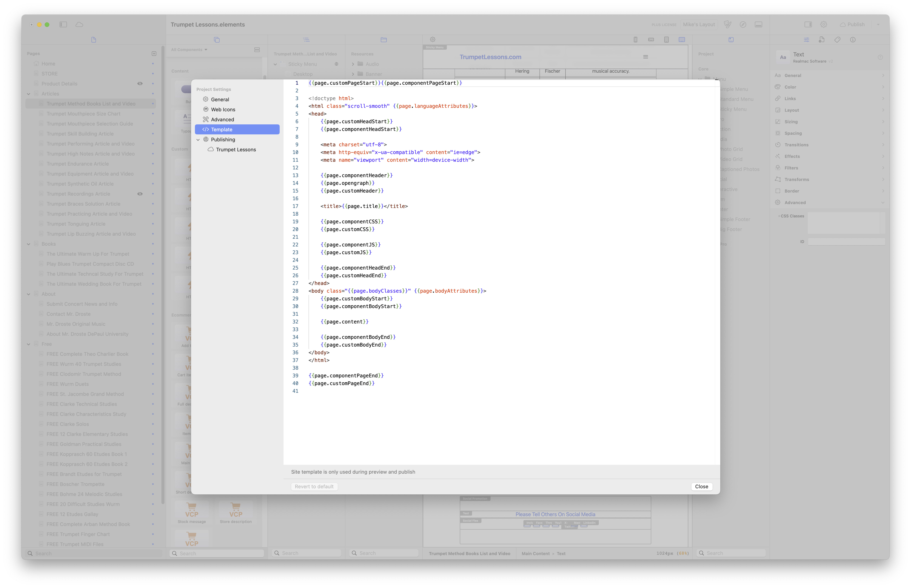Select the page outline list icon tab
Screen dimensions: 911x588
click(306, 40)
